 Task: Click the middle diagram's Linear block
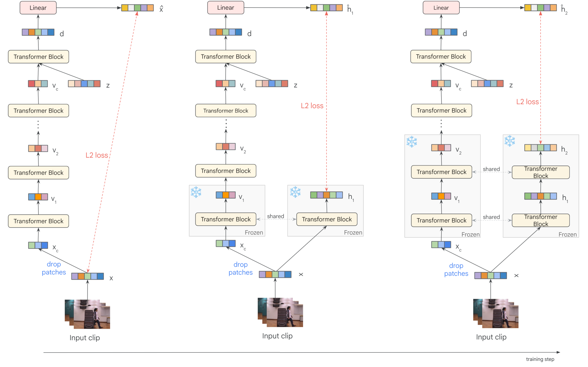226,8
